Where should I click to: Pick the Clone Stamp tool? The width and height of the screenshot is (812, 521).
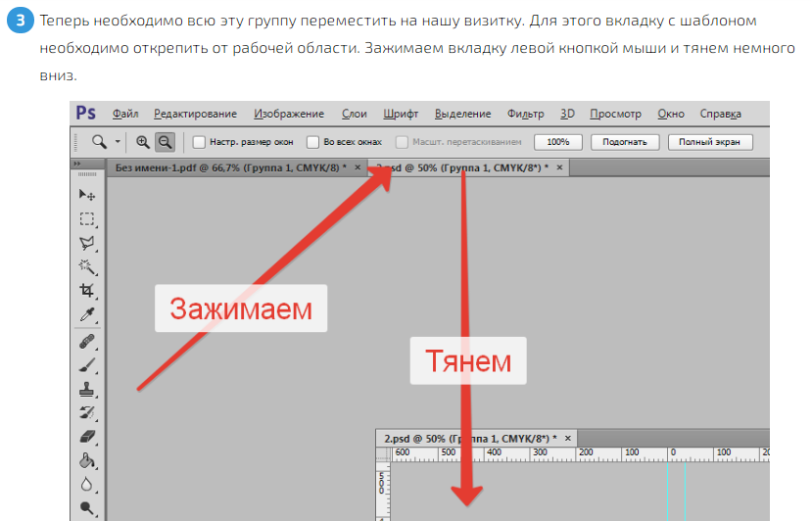[x=87, y=389]
